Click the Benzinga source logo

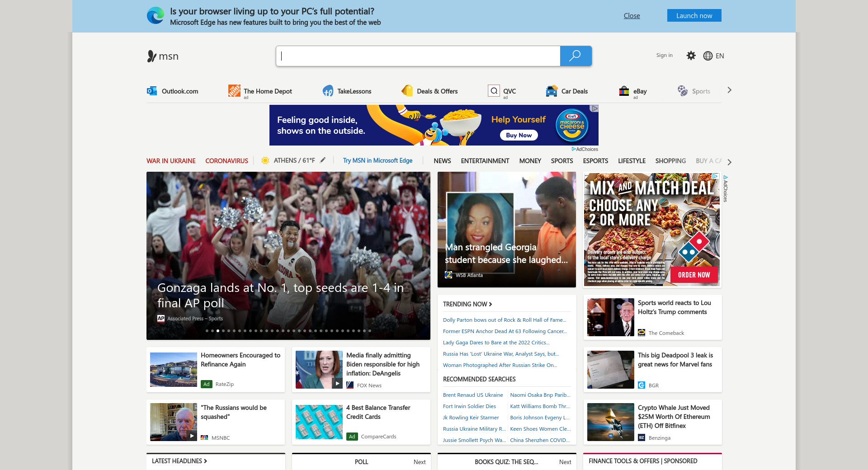pyautogui.click(x=642, y=437)
